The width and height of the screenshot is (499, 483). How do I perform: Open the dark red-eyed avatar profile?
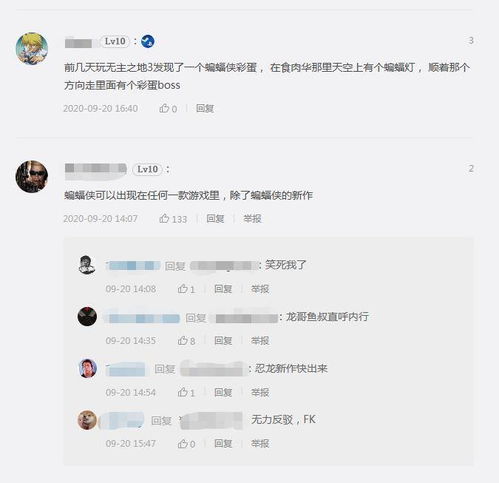[87, 317]
